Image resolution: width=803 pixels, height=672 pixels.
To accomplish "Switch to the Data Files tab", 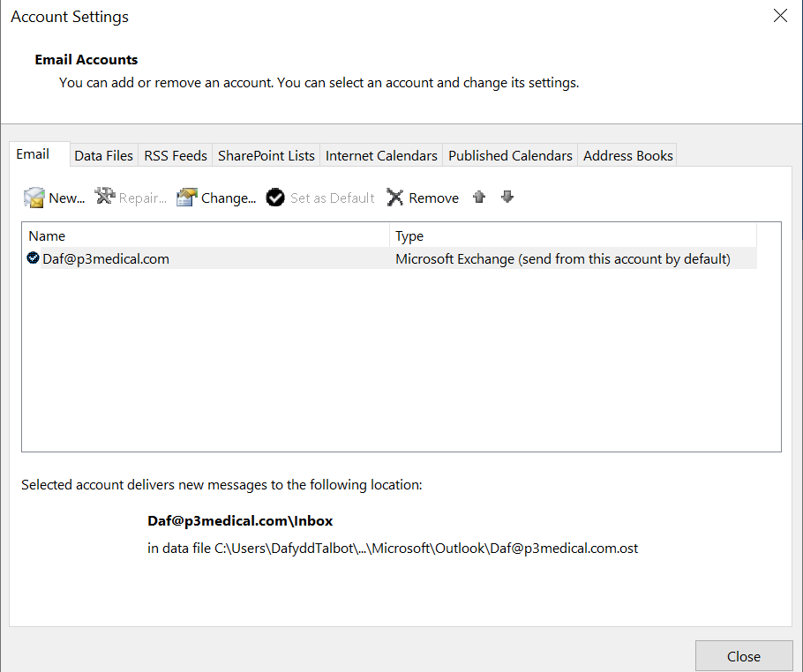I will (x=103, y=155).
